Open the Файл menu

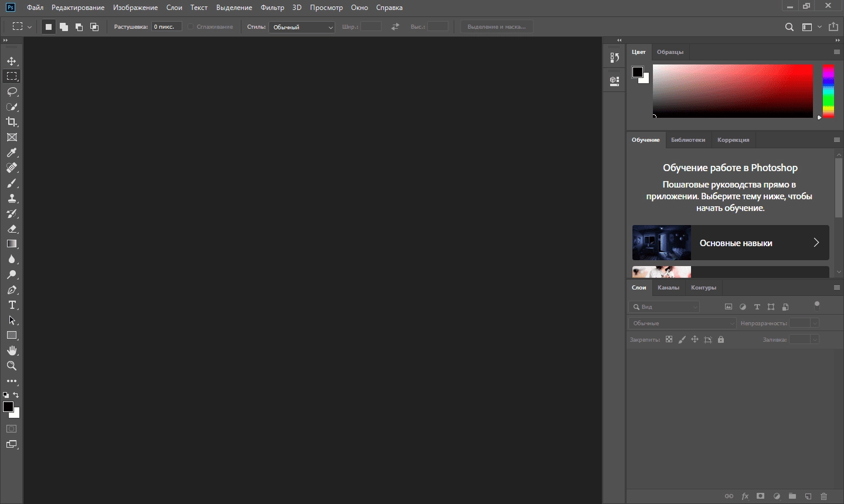point(35,8)
